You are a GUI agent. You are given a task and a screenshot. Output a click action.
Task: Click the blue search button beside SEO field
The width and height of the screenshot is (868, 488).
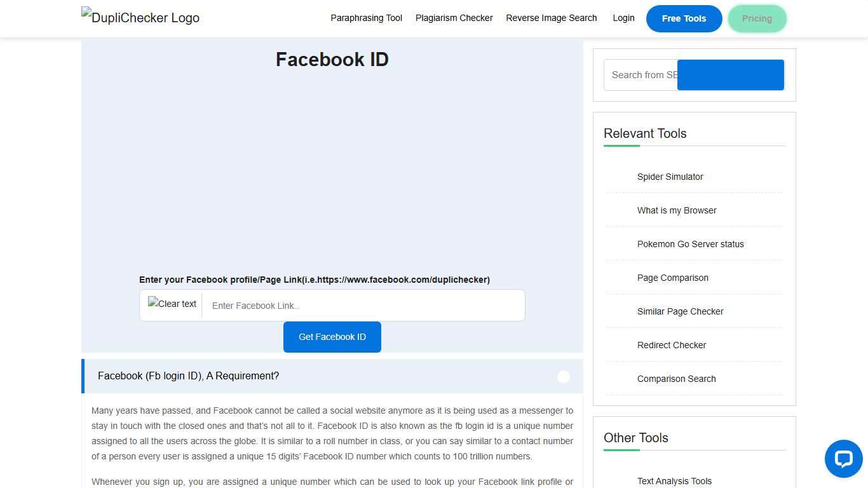[730, 74]
